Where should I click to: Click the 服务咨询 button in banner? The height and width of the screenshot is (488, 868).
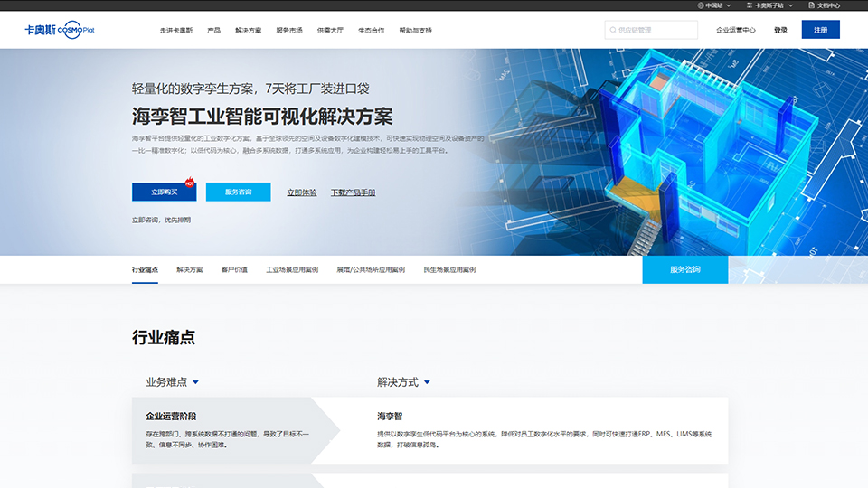coord(238,192)
